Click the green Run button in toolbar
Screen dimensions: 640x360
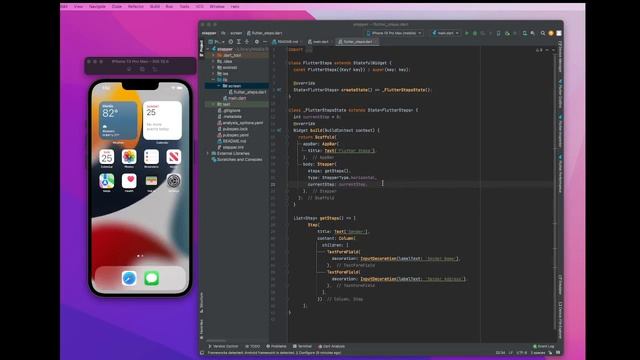467,33
